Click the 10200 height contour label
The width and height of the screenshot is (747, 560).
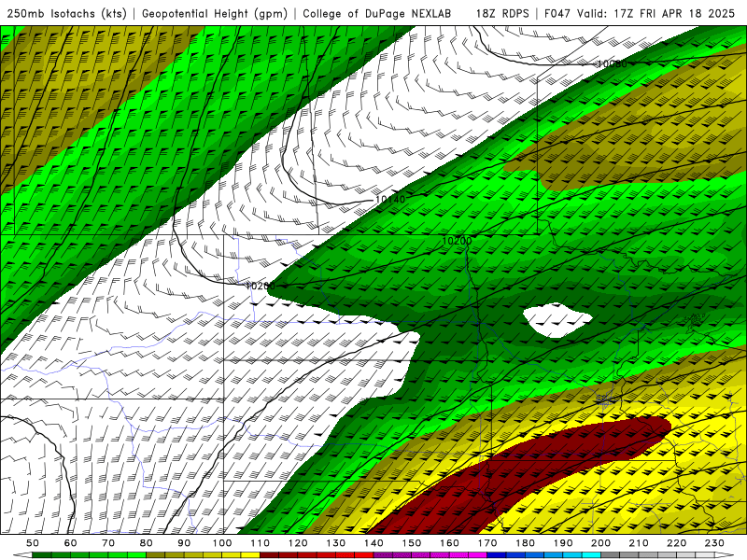[x=457, y=241]
